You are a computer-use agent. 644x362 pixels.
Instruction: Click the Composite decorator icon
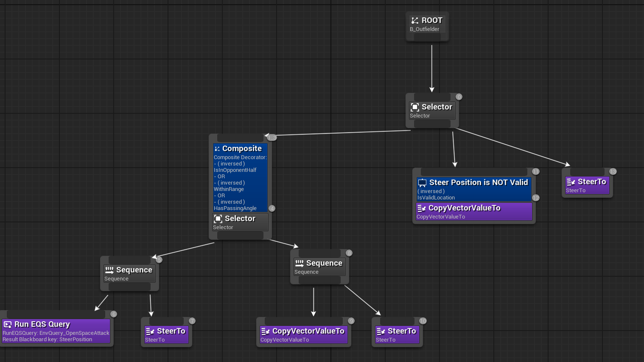click(217, 149)
